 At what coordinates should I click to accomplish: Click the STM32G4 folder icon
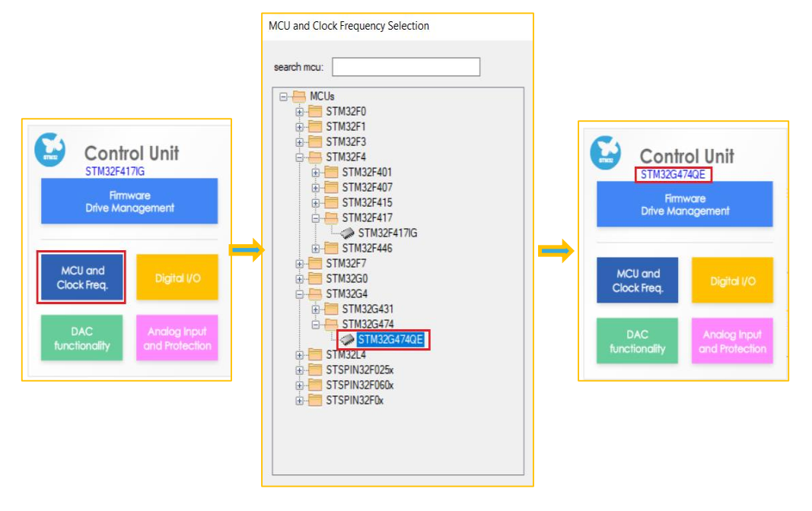(315, 294)
